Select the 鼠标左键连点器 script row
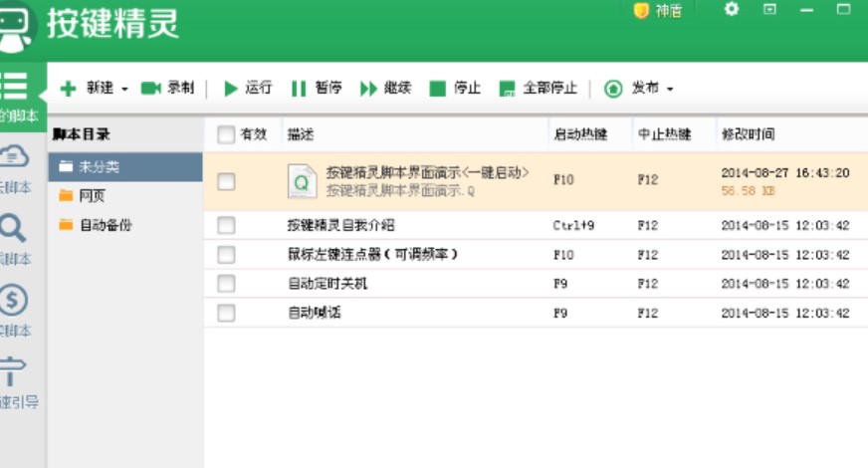Viewport: 868px width, 468px height. click(372, 255)
